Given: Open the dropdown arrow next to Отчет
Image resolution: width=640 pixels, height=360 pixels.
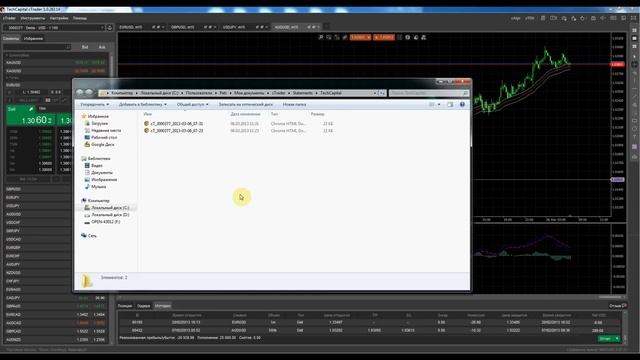Looking at the screenshot, I should point(617,339).
